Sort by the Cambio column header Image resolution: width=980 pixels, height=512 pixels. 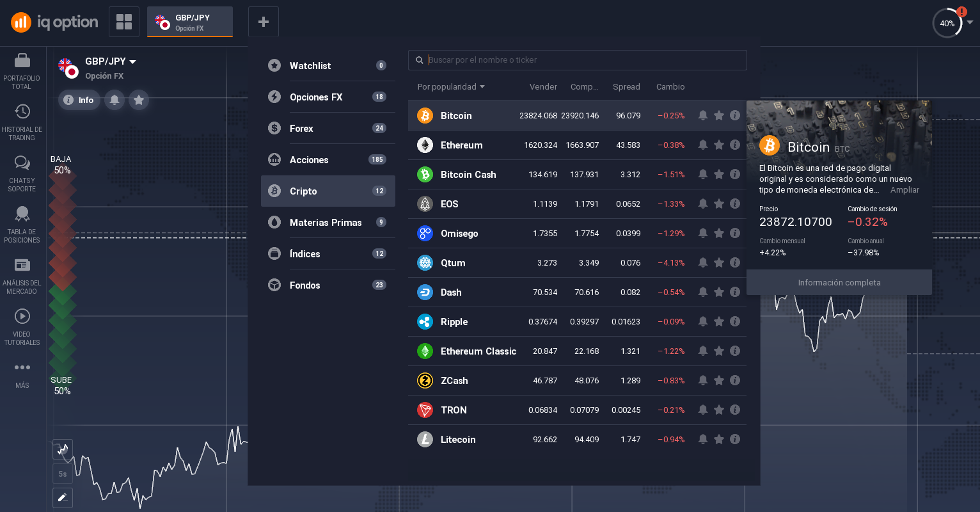(670, 87)
